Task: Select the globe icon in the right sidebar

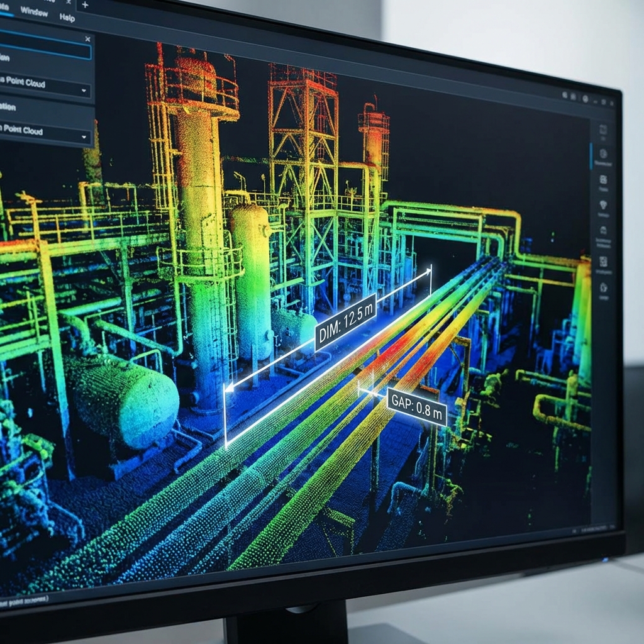Action: [x=603, y=154]
